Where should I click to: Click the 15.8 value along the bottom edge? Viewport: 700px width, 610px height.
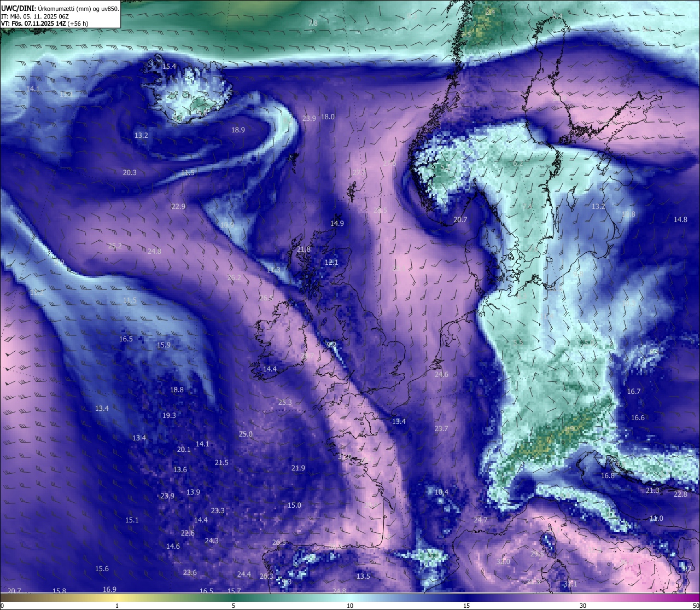pos(59,591)
